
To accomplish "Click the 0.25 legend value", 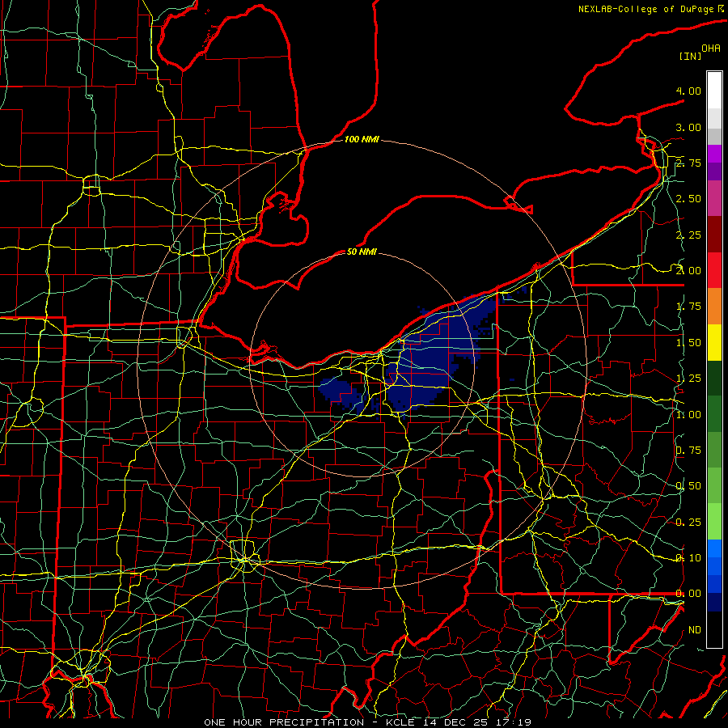I will point(688,523).
